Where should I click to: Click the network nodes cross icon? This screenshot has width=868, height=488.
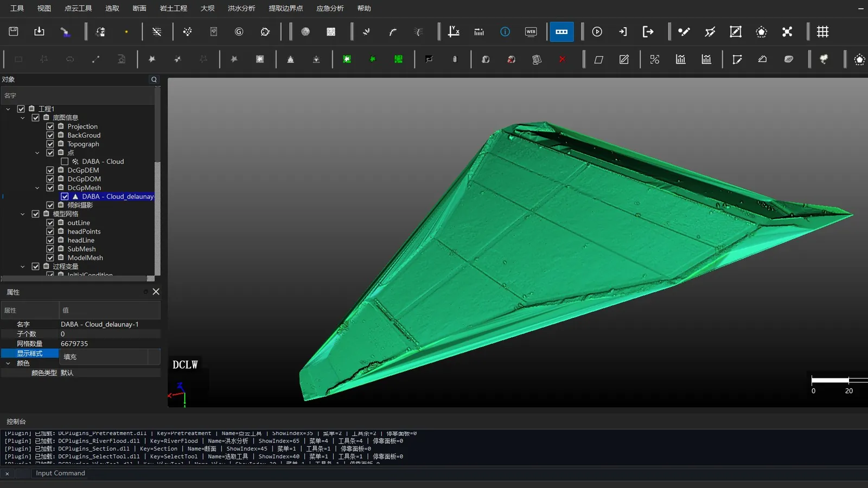point(787,31)
